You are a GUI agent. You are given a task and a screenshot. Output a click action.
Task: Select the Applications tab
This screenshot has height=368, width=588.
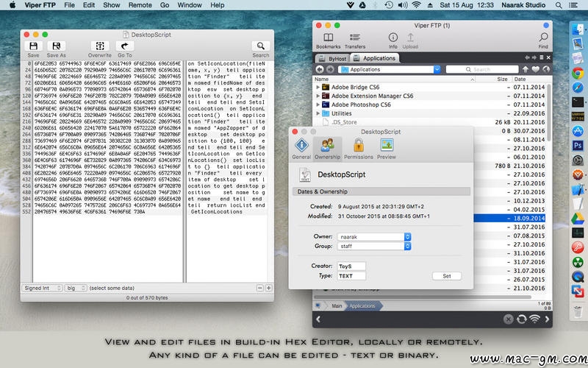[374, 58]
